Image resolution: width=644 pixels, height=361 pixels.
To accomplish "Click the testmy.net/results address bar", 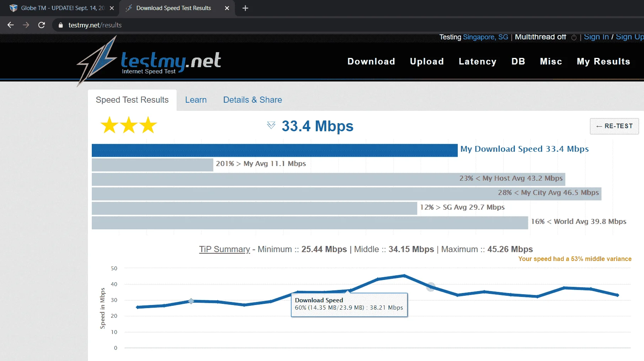I will [x=347, y=25].
